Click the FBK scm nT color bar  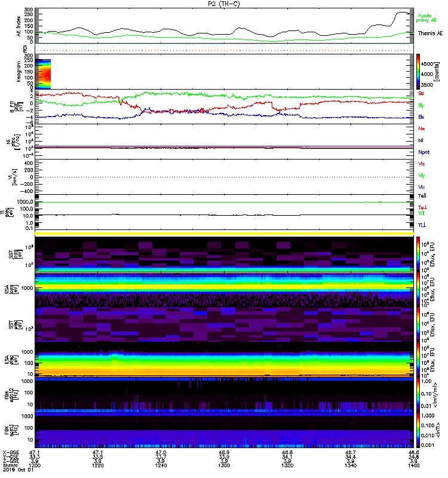[418, 430]
